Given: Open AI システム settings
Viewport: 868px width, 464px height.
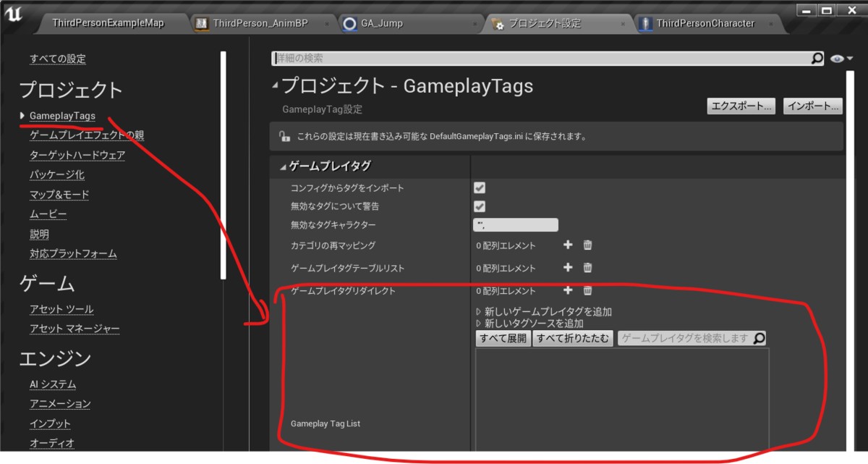Looking at the screenshot, I should click(x=53, y=384).
